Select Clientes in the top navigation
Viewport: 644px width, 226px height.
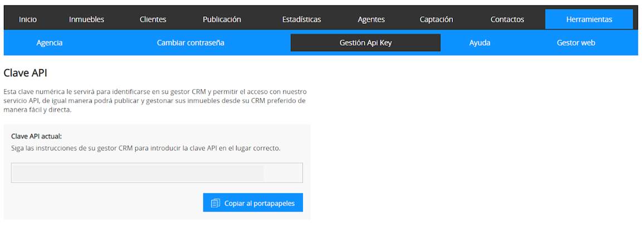153,19
